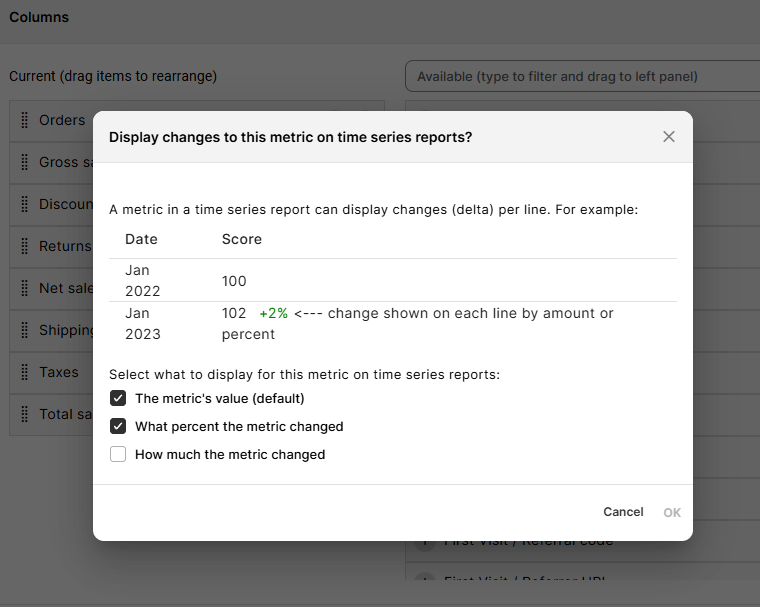Click the Shipping row drag handle
The height and width of the screenshot is (607, 760).
pyautogui.click(x=24, y=330)
